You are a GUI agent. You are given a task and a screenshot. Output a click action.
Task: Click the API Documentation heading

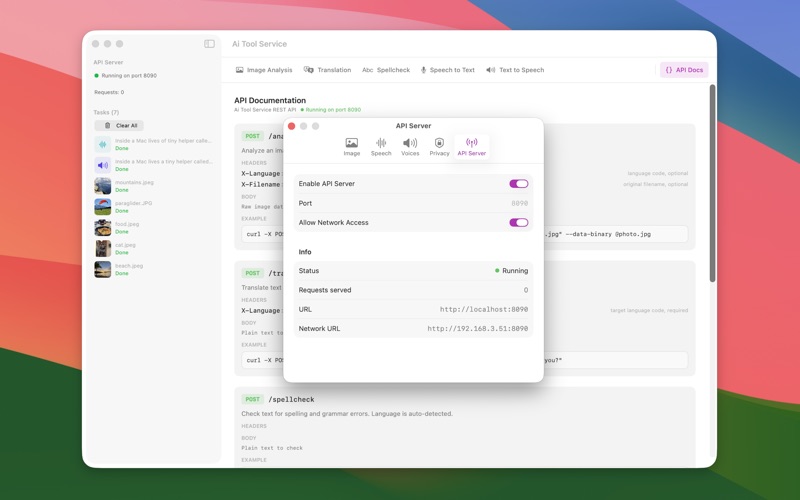click(x=270, y=101)
